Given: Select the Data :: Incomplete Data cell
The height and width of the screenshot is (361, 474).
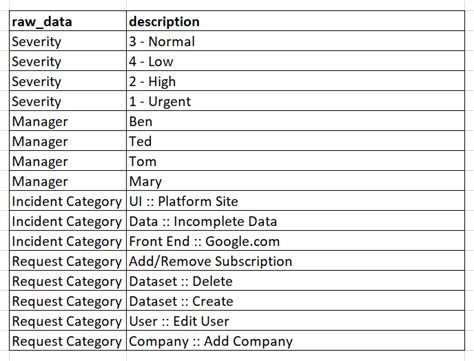Looking at the screenshot, I should pos(296,221).
